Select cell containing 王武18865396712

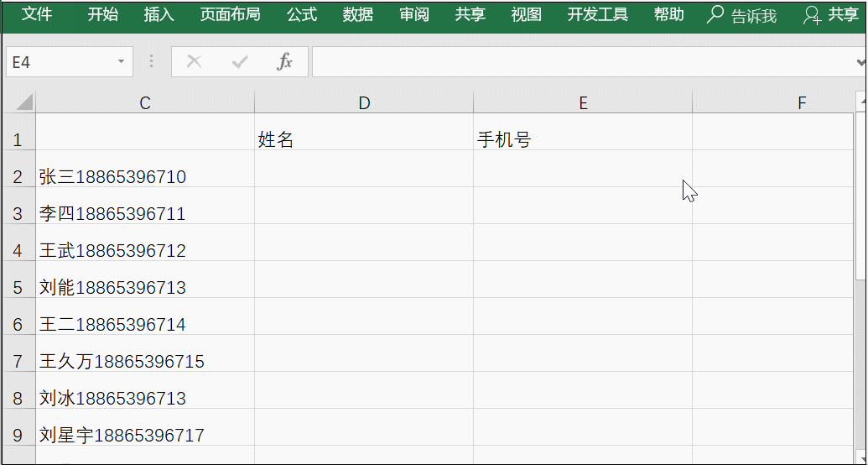(x=145, y=243)
